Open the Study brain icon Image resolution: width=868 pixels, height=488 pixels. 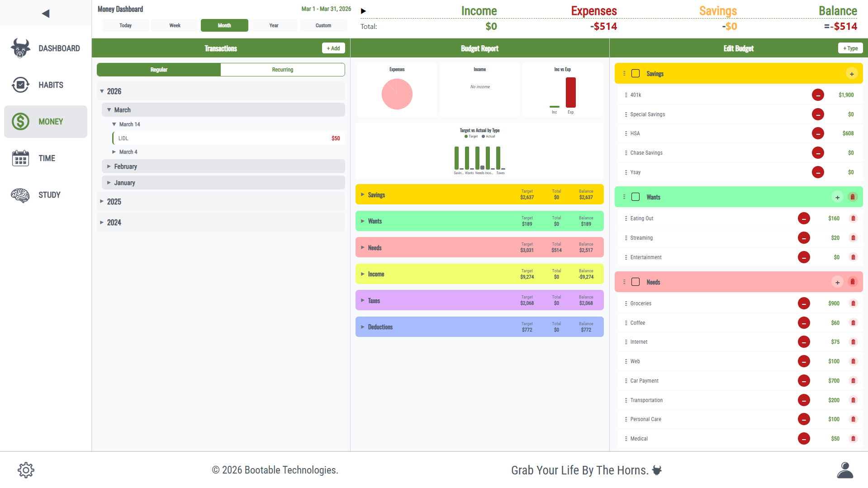pos(20,195)
